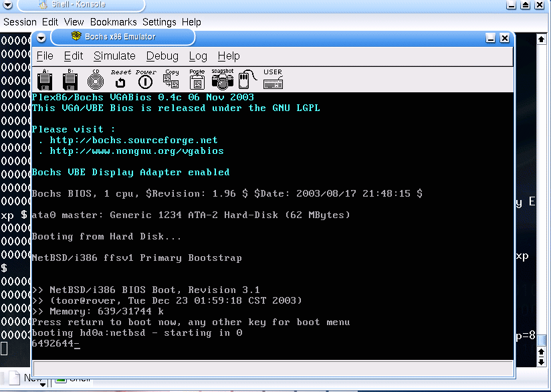This screenshot has height=392, width=551.
Task: Minimize the Bochs x86 Emulator window
Action: click(x=491, y=37)
